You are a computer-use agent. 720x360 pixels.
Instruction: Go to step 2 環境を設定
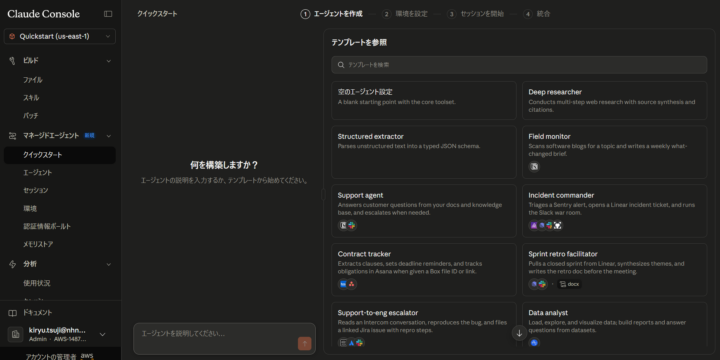coord(405,14)
